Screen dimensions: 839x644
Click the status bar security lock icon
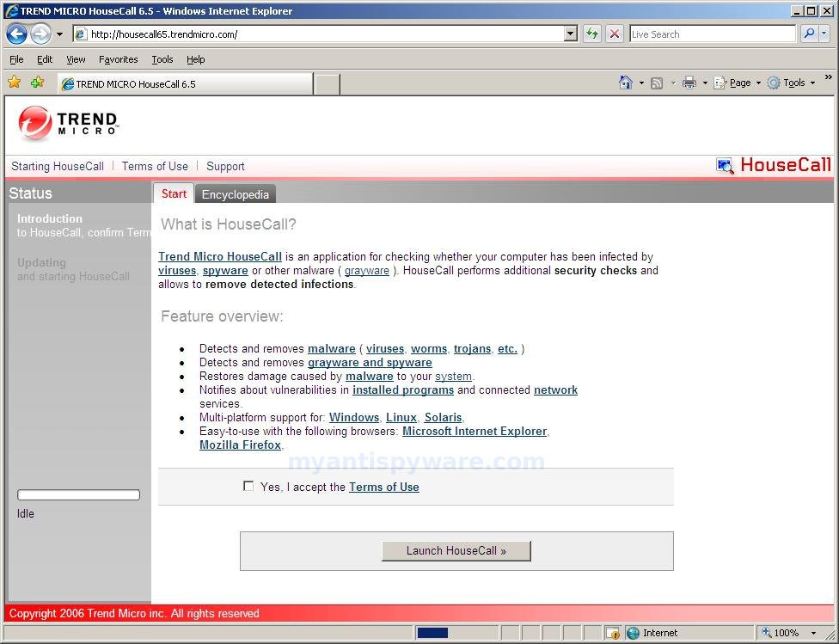(613, 634)
